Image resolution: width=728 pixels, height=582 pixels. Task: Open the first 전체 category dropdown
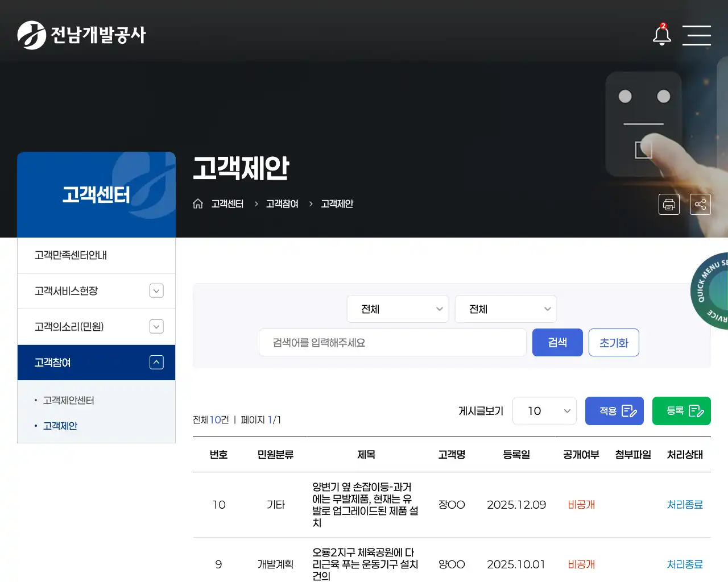398,309
